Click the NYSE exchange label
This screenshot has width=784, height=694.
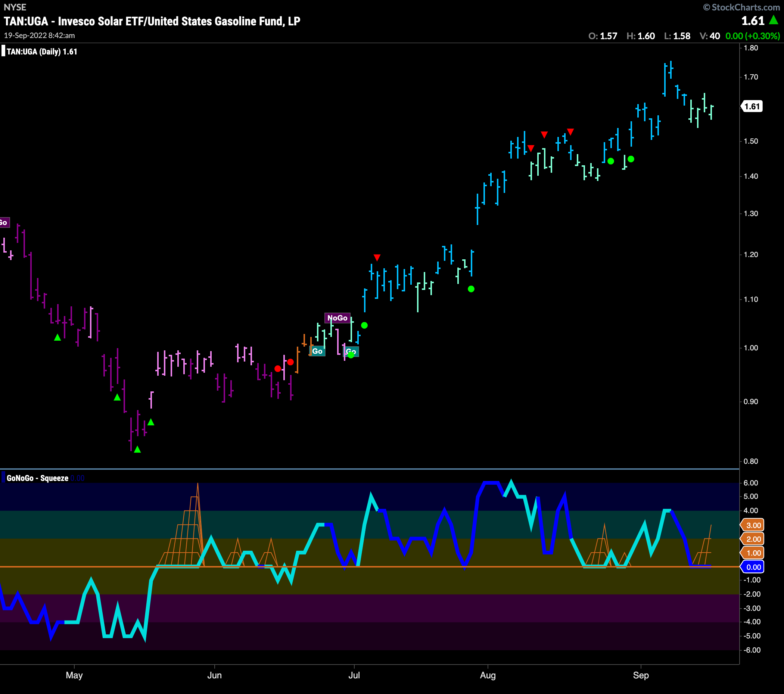click(15, 7)
